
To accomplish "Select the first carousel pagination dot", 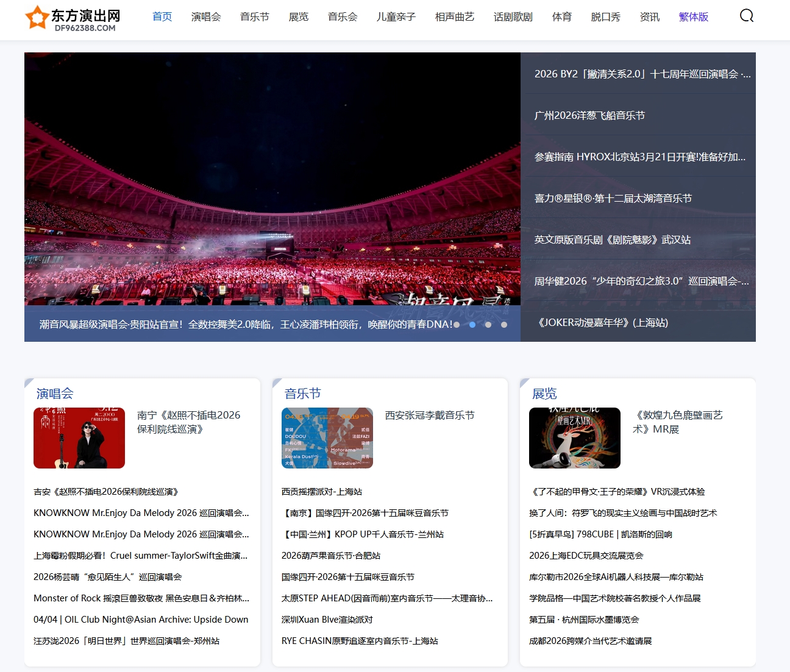I will coord(457,325).
